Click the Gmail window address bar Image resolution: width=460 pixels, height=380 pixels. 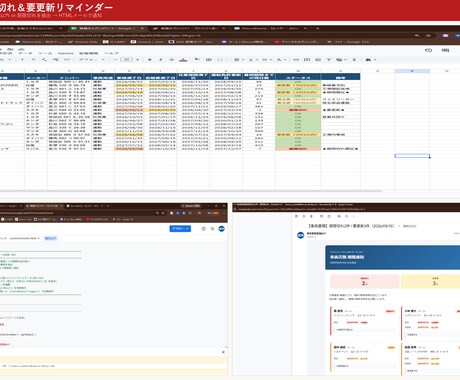click(347, 209)
